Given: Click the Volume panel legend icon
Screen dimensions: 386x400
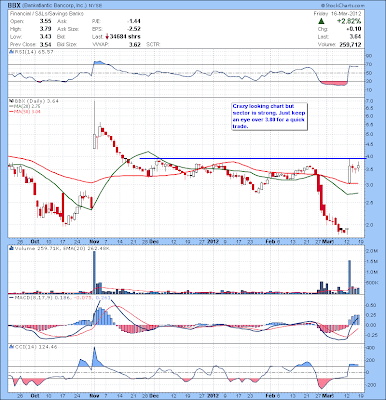Looking at the screenshot, I should point(11,248).
